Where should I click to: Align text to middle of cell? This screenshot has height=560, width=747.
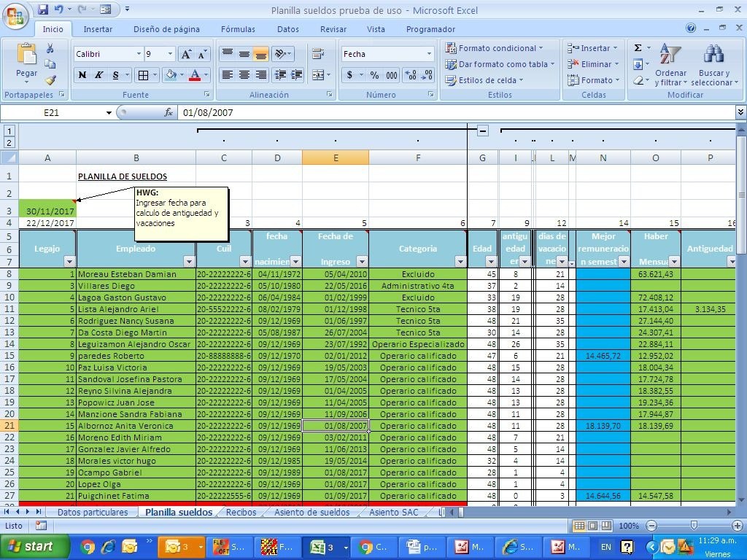pos(244,54)
